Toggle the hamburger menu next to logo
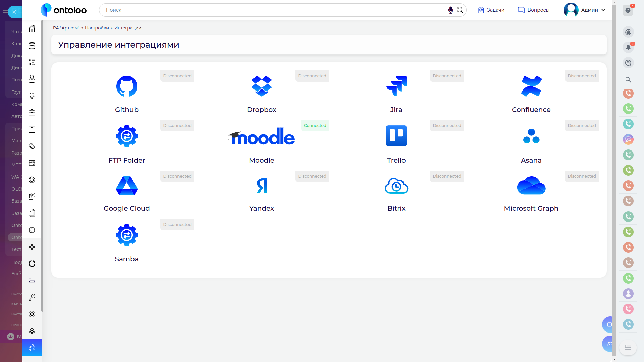This screenshot has height=362, width=644. pos(32,10)
